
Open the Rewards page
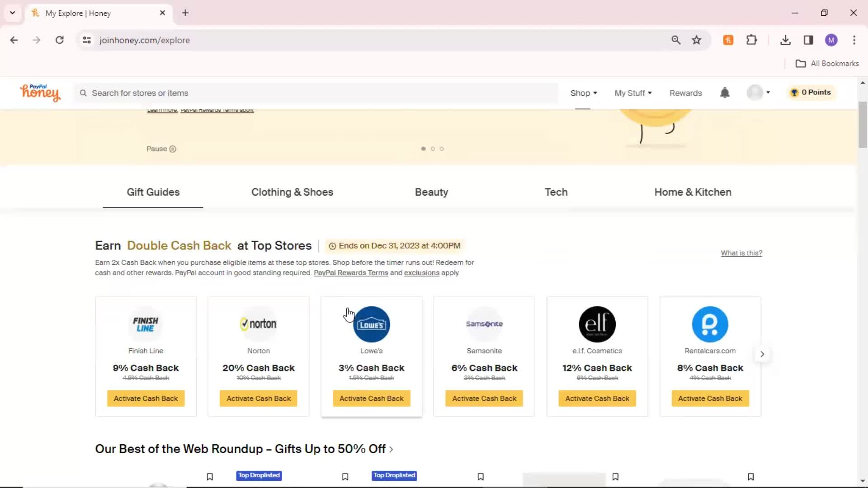[x=685, y=93]
